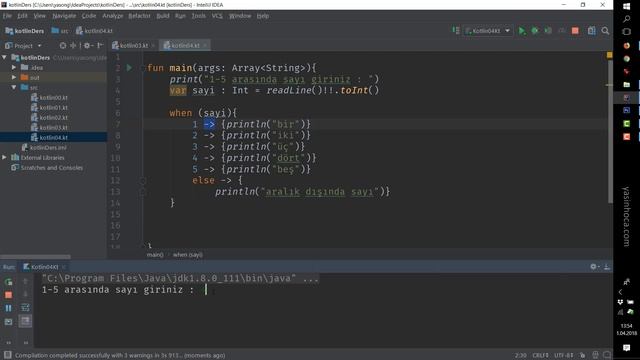Open the Run panel settings gear
Image resolution: width=640 pixels, height=360 pixels.
pyautogui.click(x=594, y=267)
